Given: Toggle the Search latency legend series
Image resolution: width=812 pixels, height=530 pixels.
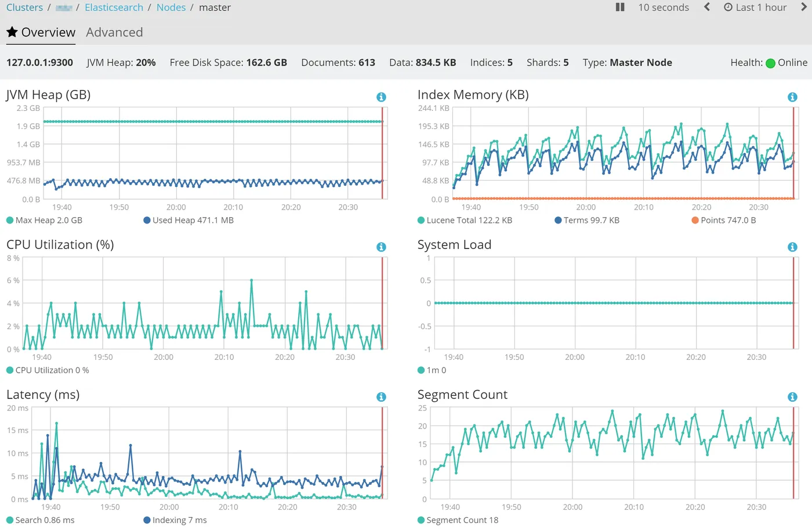Looking at the screenshot, I should tap(41, 520).
